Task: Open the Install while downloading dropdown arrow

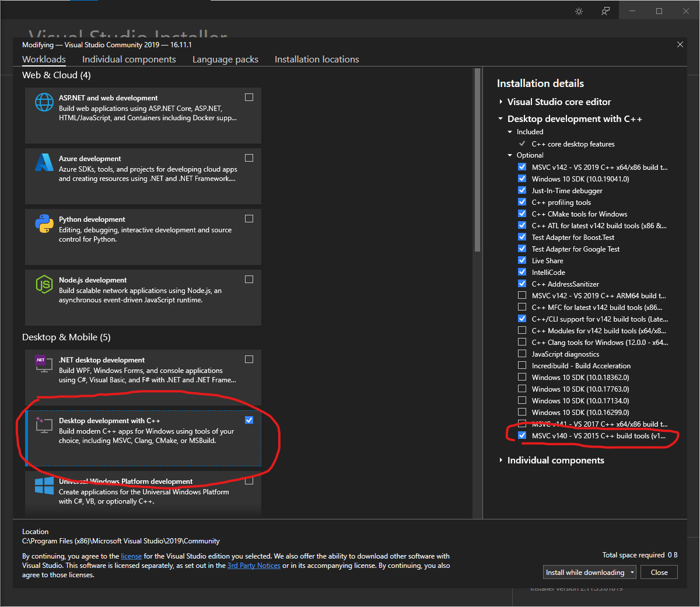Action: click(x=632, y=573)
